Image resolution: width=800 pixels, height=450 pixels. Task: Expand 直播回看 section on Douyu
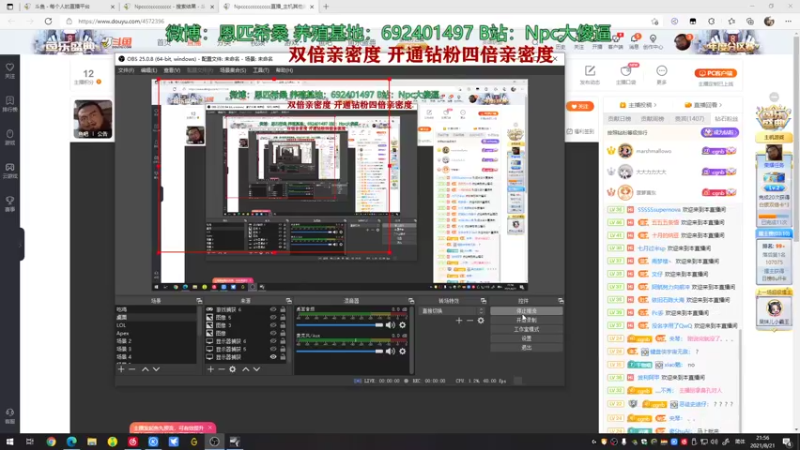click(x=704, y=105)
